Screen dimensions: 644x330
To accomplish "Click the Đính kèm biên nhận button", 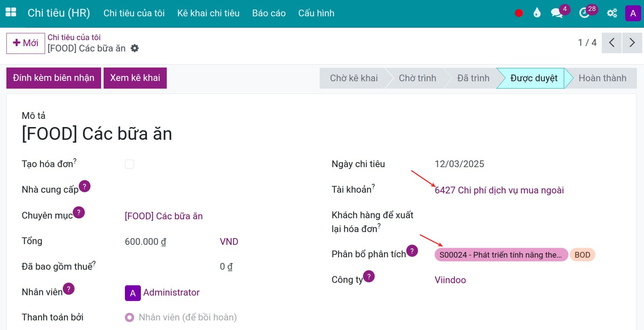I will click(54, 78).
